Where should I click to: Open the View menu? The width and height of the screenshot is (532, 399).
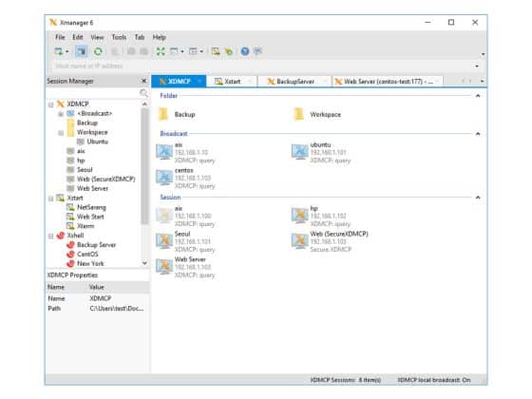[97, 37]
